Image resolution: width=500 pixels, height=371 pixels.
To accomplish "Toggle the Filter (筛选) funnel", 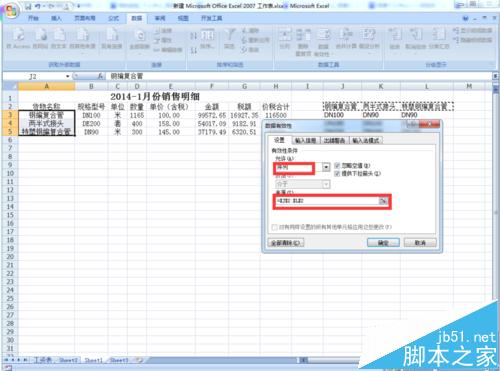I will pyautogui.click(x=229, y=39).
